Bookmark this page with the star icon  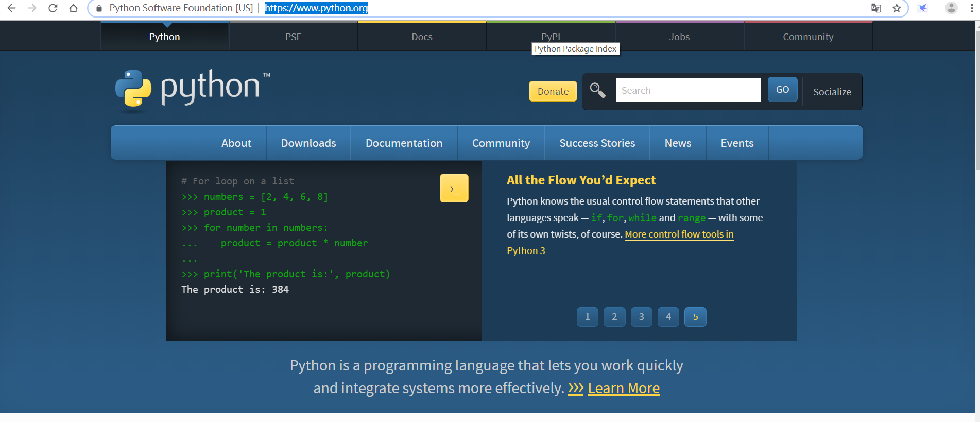[x=897, y=8]
